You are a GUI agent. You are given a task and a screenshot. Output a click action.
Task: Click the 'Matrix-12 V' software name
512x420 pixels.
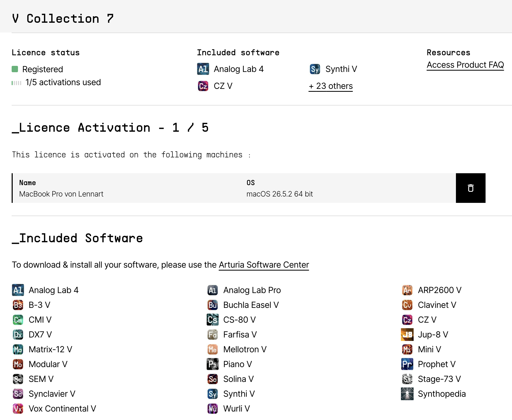(x=50, y=349)
